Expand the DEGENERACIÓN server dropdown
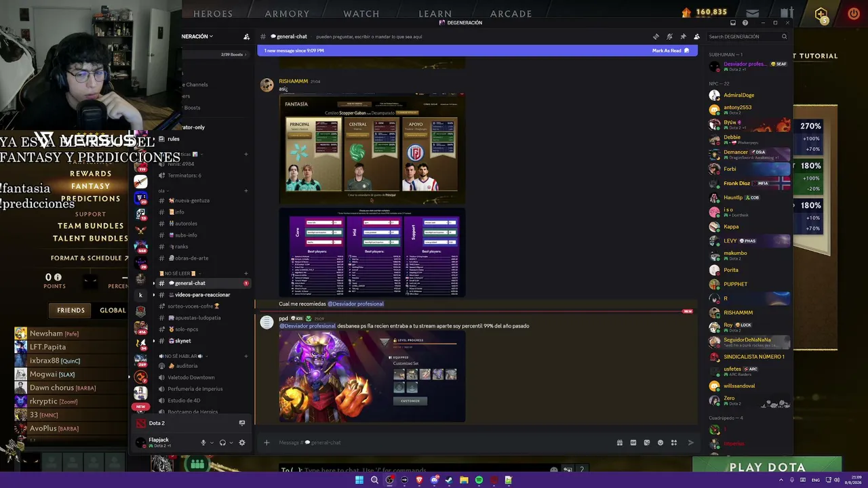Screen dimensions: 868x488 click(197, 37)
